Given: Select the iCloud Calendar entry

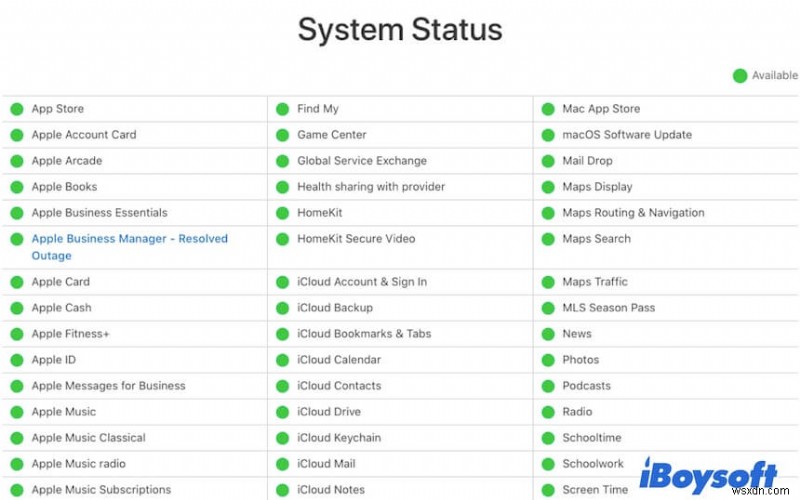Looking at the screenshot, I should [x=339, y=360].
